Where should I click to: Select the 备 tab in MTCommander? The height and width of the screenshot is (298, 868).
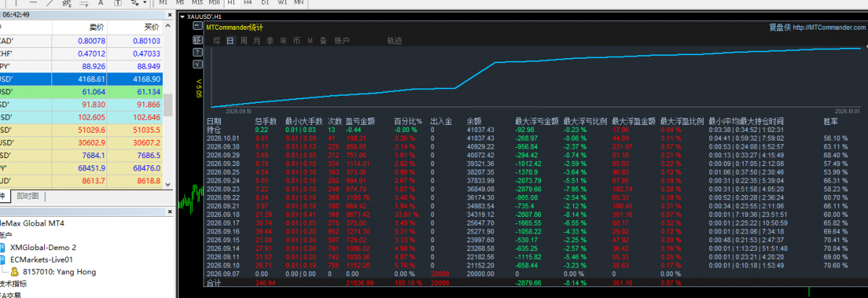pyautogui.click(x=324, y=41)
